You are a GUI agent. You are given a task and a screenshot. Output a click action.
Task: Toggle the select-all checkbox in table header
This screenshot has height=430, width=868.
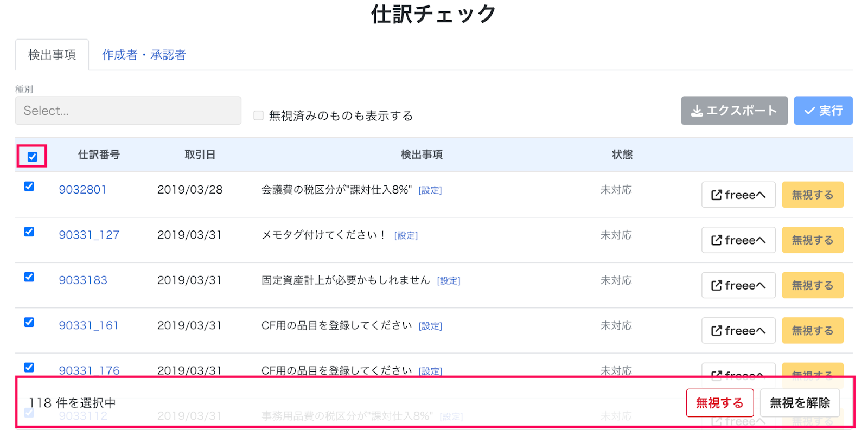coord(33,157)
